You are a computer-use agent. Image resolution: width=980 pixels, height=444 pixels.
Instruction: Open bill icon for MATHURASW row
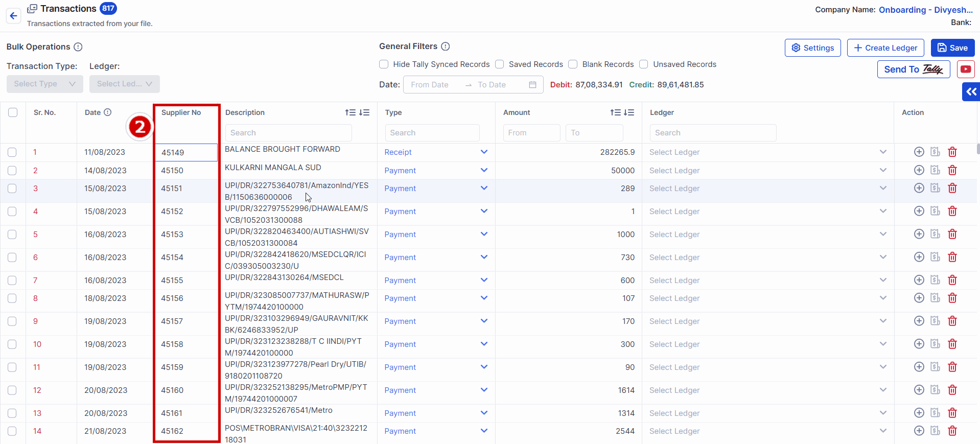pos(936,298)
